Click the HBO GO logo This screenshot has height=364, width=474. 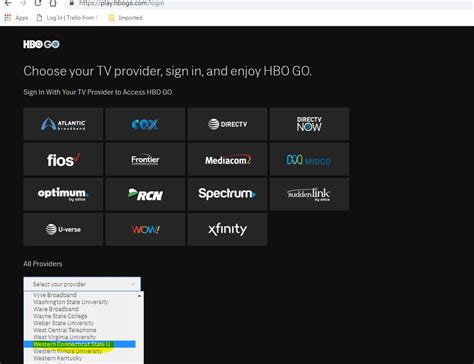(x=41, y=44)
